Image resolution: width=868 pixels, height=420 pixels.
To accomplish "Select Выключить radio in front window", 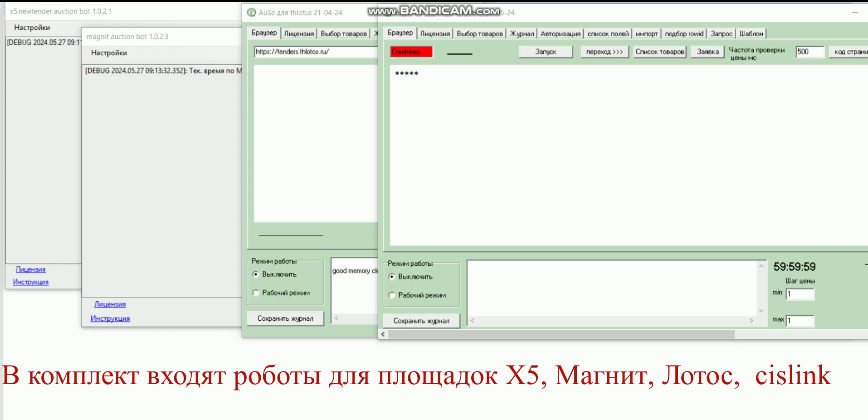I will tap(411, 277).
